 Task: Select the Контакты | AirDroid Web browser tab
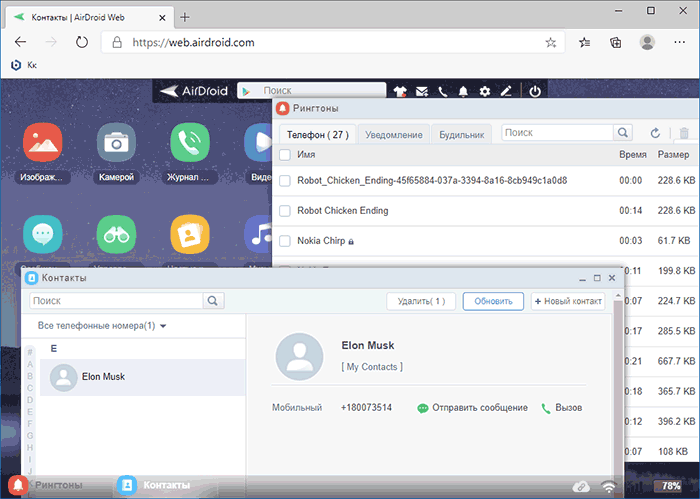(x=88, y=18)
